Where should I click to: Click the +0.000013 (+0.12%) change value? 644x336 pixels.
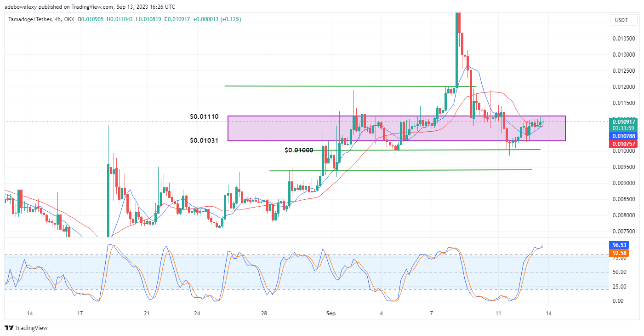click(x=217, y=19)
